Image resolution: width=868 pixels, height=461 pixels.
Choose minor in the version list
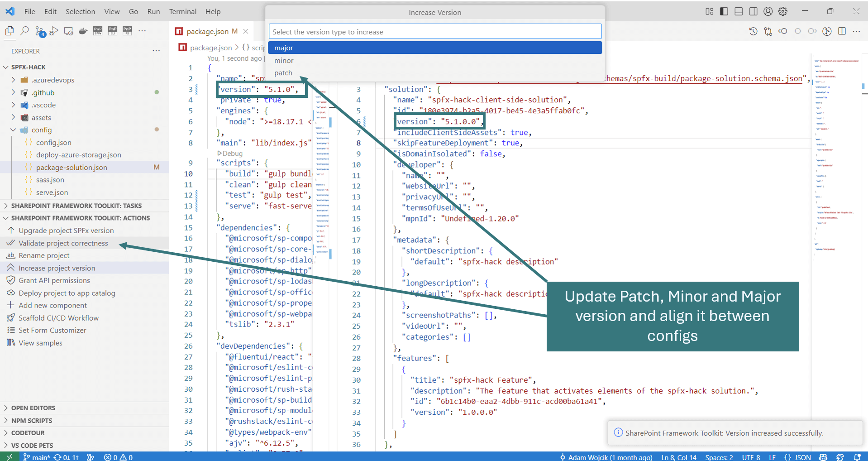tap(435, 60)
